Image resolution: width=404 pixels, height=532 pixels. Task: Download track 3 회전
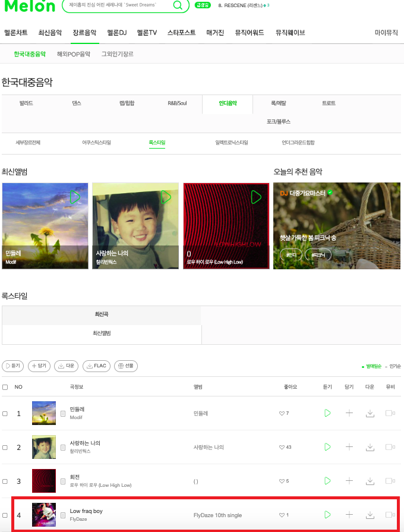[370, 481]
